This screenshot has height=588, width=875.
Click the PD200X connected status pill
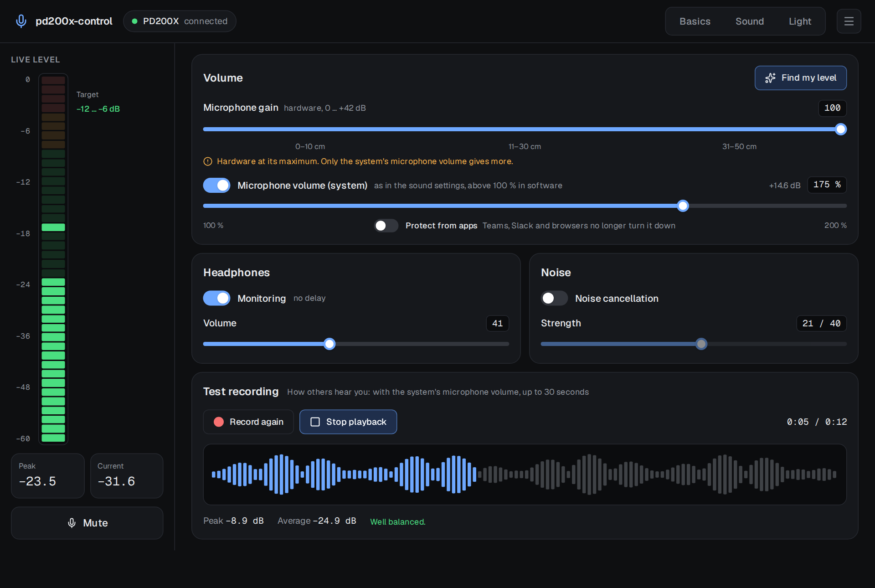[x=180, y=21]
